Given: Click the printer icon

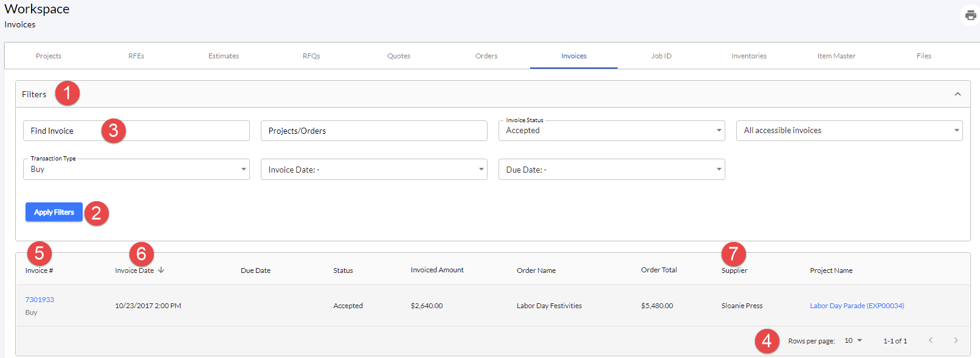Looking at the screenshot, I should [970, 15].
